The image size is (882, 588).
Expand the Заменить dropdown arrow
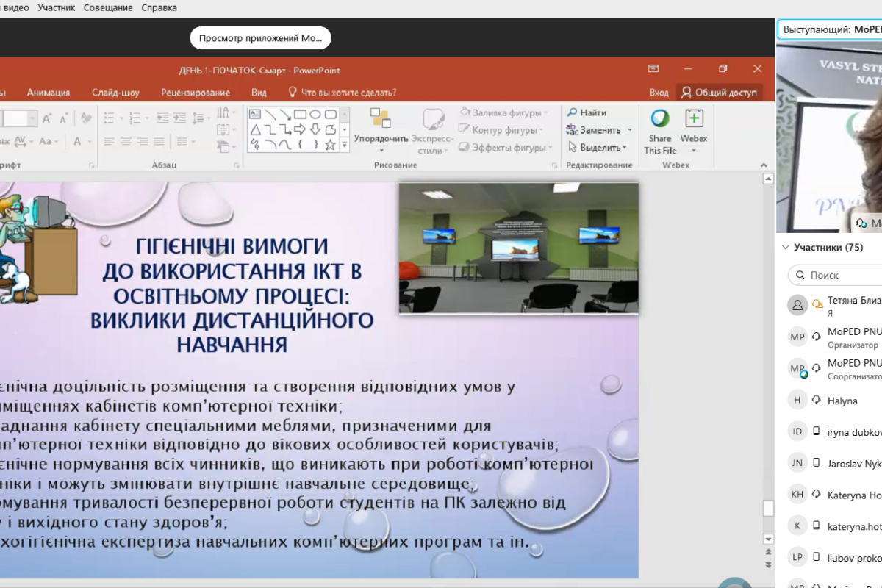(630, 130)
